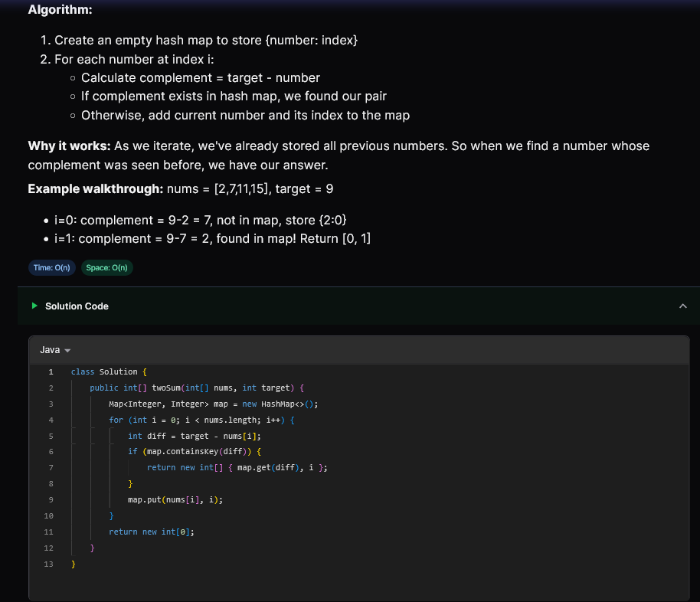The height and width of the screenshot is (602, 700).
Task: Open the Java language dropdown
Action: coord(55,350)
